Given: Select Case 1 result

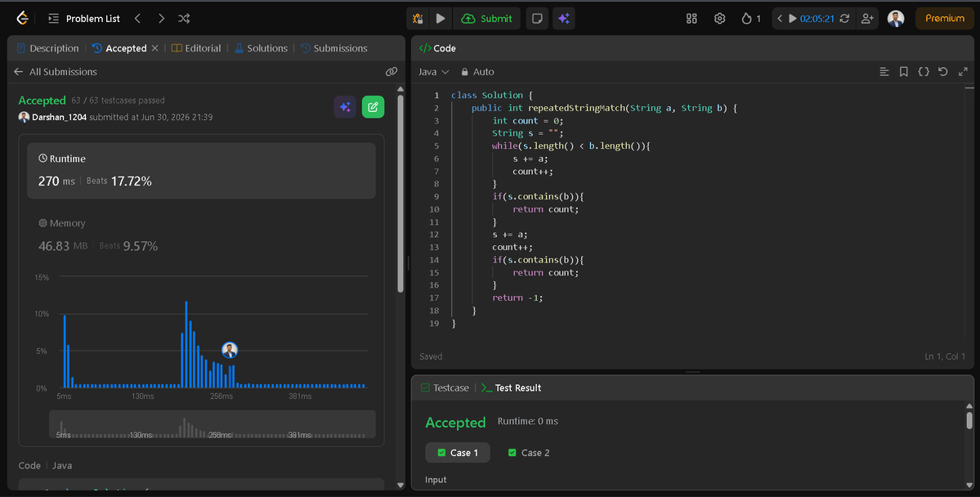Looking at the screenshot, I should pyautogui.click(x=458, y=453).
